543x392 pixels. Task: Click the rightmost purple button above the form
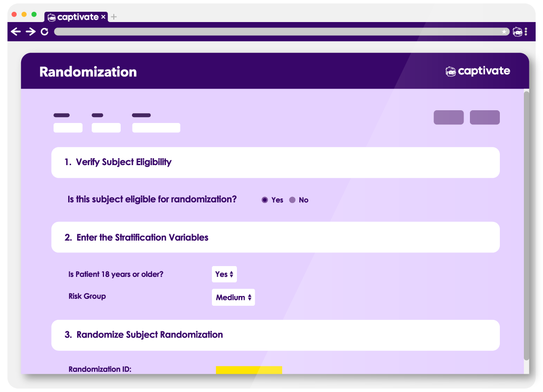point(485,118)
